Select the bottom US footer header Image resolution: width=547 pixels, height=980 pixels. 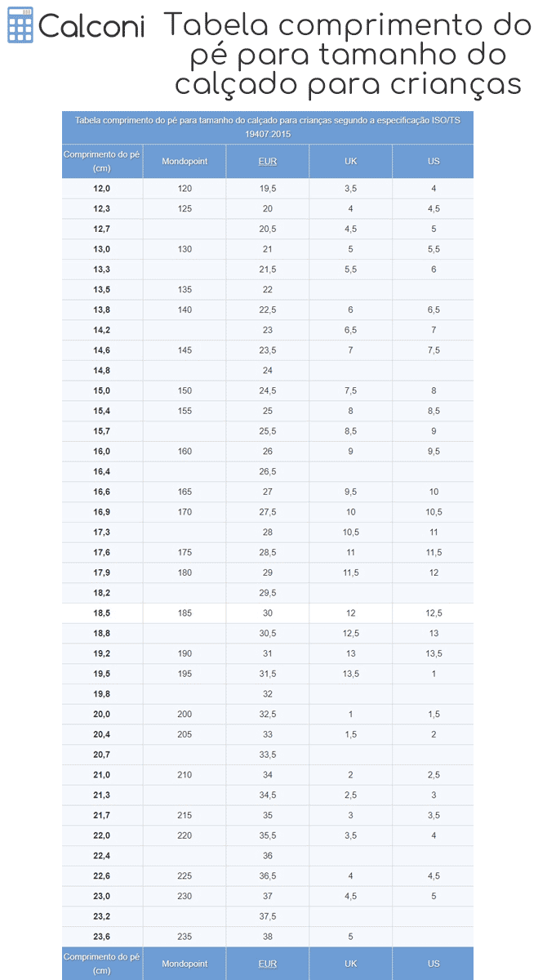point(434,964)
